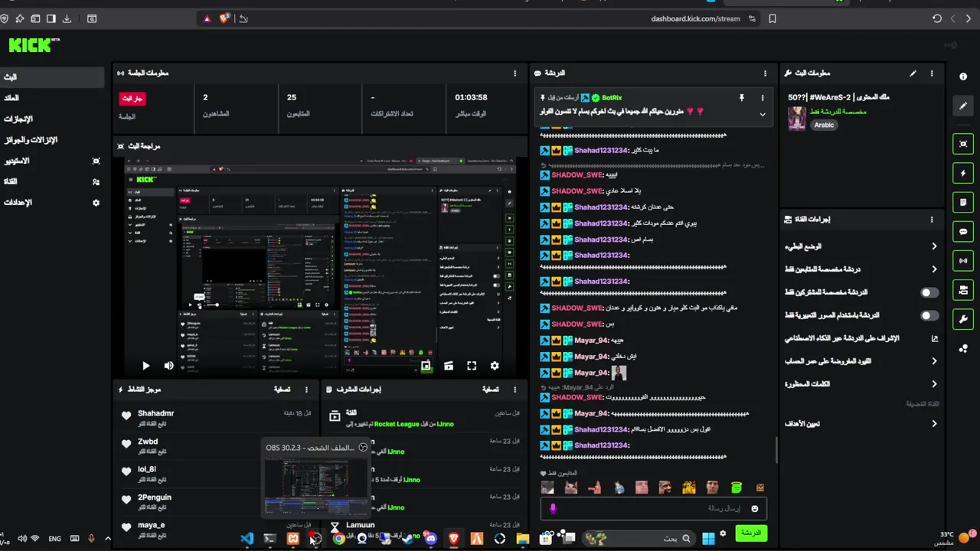Edit stream info with the pencil icon
This screenshot has height=551, width=980.
pyautogui.click(x=913, y=73)
